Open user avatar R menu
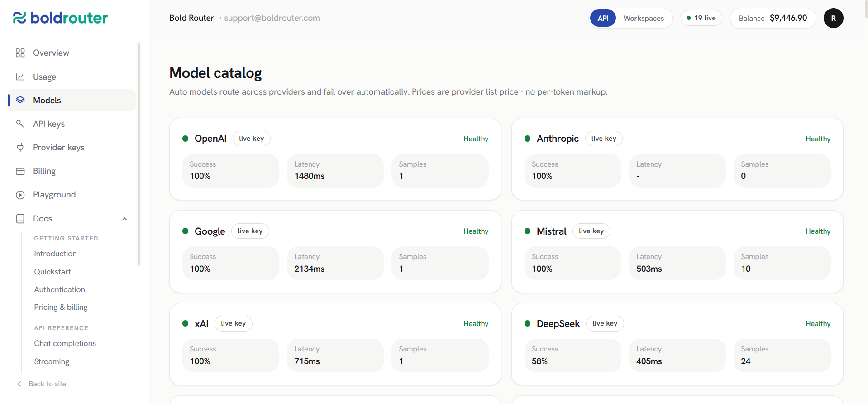This screenshot has width=868, height=404. (x=833, y=18)
